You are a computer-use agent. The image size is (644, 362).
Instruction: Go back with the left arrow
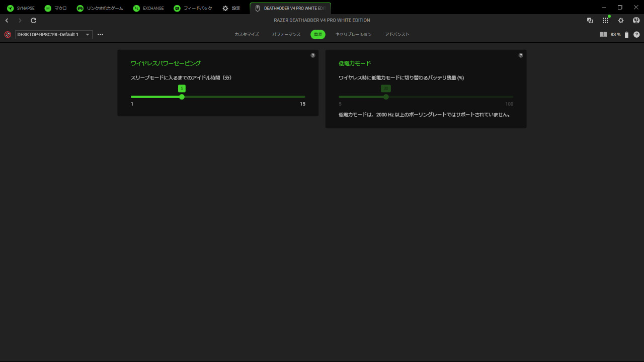7,21
